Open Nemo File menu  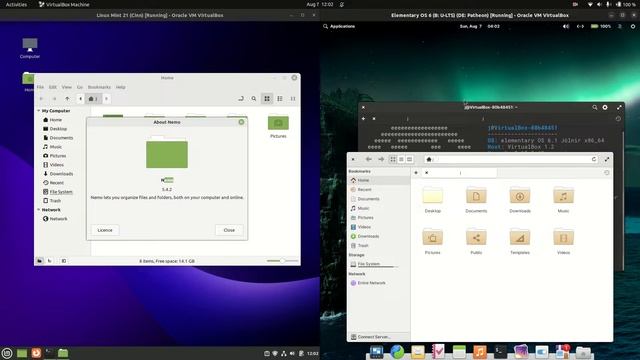coord(40,87)
